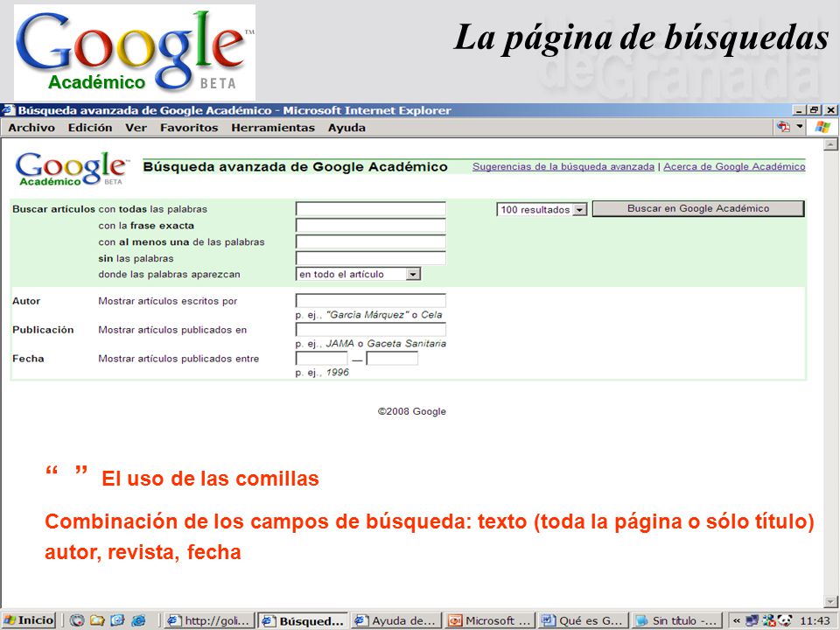Click the folder icon in quick launch
The width and height of the screenshot is (840, 630).
tap(97, 620)
